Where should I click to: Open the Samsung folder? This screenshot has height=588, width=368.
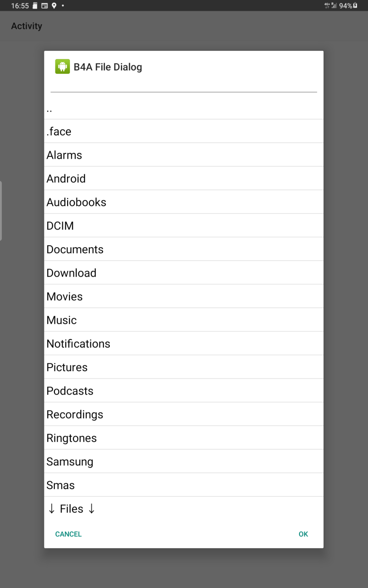click(183, 462)
